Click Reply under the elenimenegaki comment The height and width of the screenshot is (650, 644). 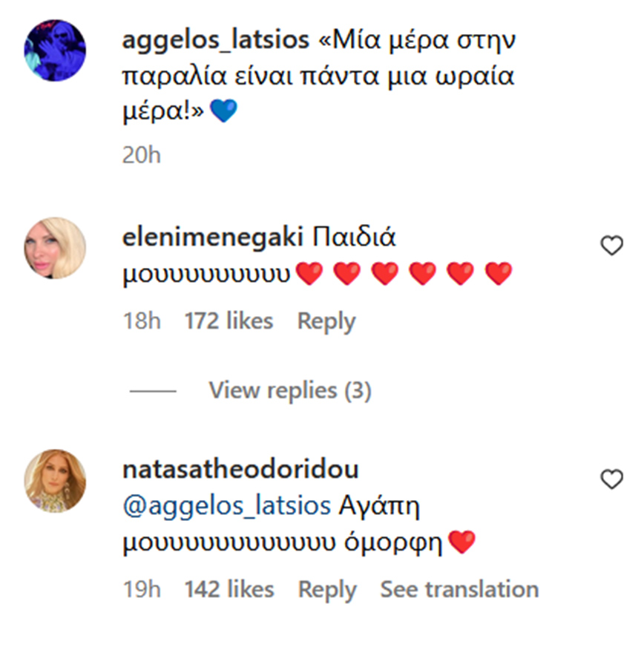(326, 321)
